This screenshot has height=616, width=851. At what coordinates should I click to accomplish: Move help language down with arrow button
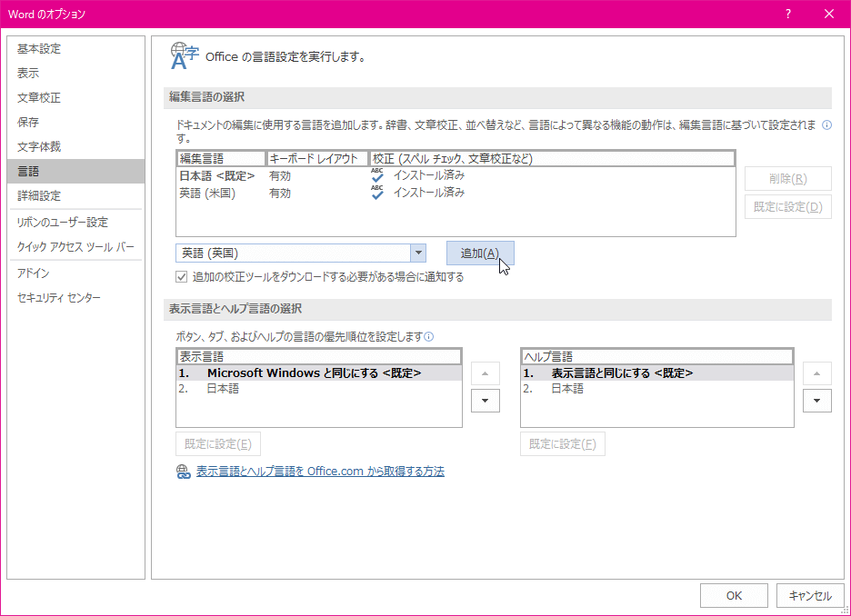[x=816, y=401]
